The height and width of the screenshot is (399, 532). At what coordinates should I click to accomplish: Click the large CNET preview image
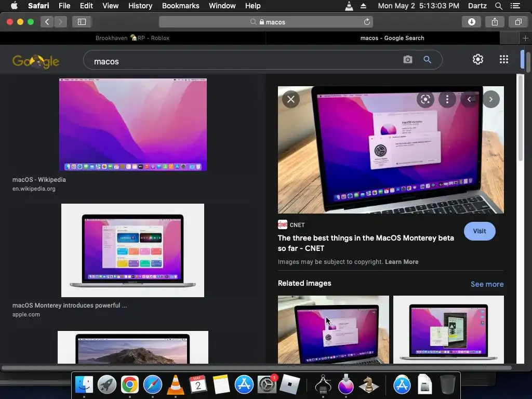click(391, 150)
